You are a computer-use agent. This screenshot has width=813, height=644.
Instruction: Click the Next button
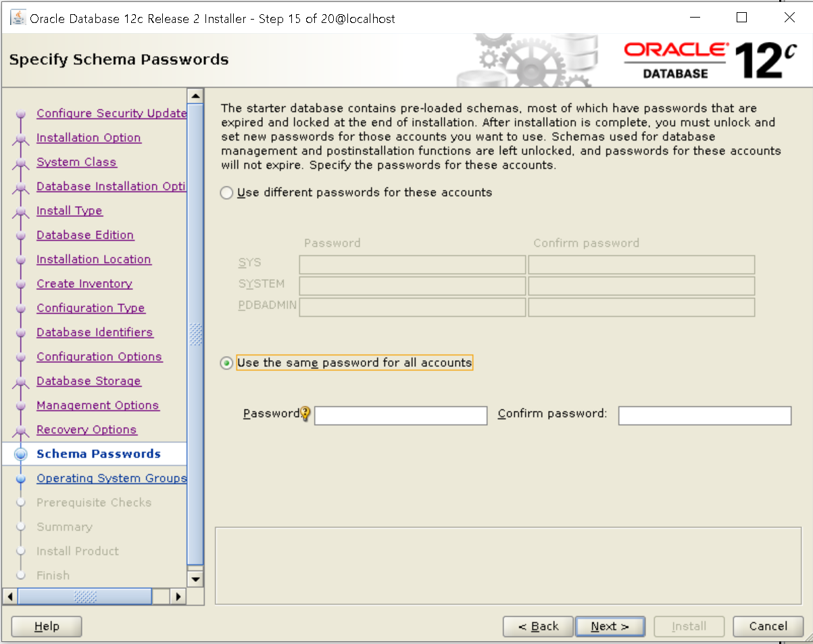pyautogui.click(x=610, y=627)
